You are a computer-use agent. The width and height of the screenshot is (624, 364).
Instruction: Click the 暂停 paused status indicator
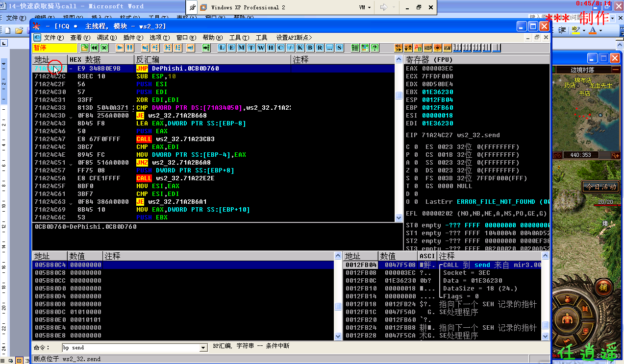click(x=55, y=48)
